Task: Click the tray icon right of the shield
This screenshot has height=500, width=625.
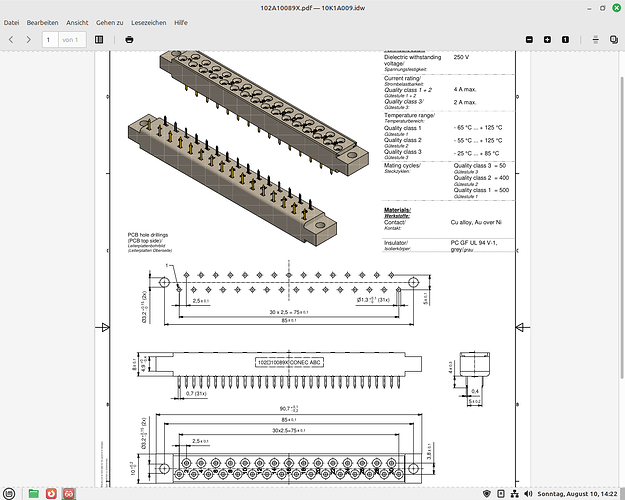Action: (501, 494)
